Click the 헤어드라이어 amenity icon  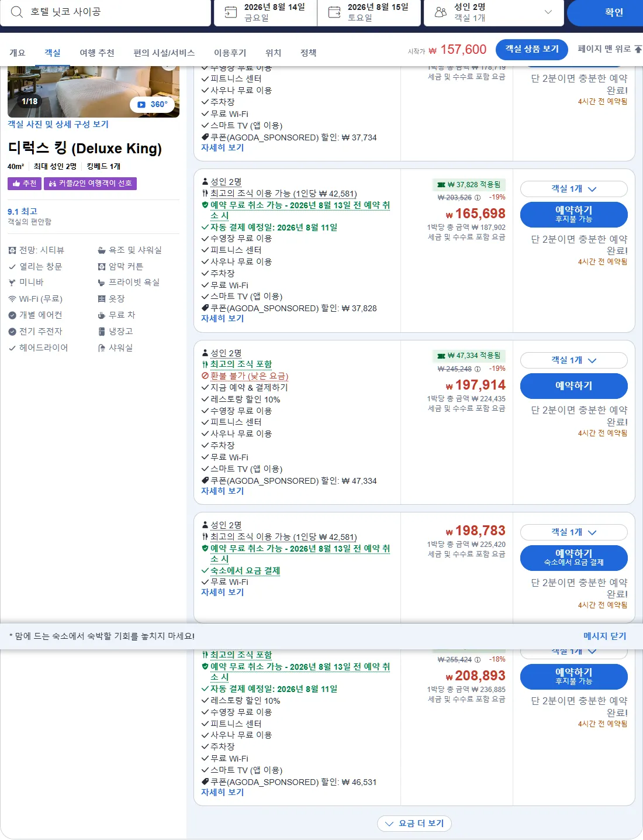[12, 348]
